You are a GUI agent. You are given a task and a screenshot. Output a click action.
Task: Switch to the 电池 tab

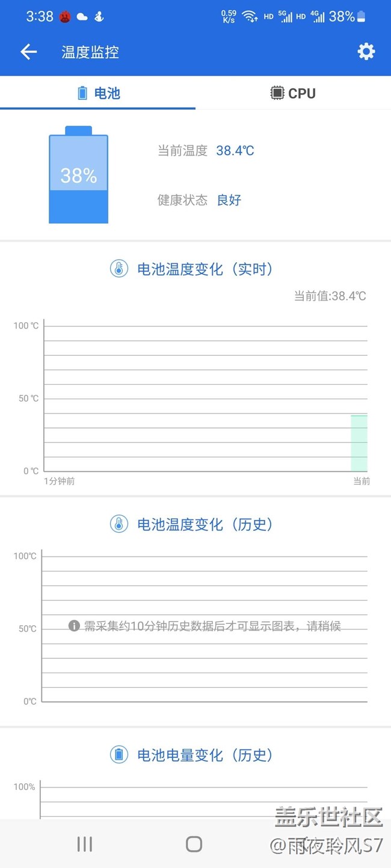tap(98, 93)
